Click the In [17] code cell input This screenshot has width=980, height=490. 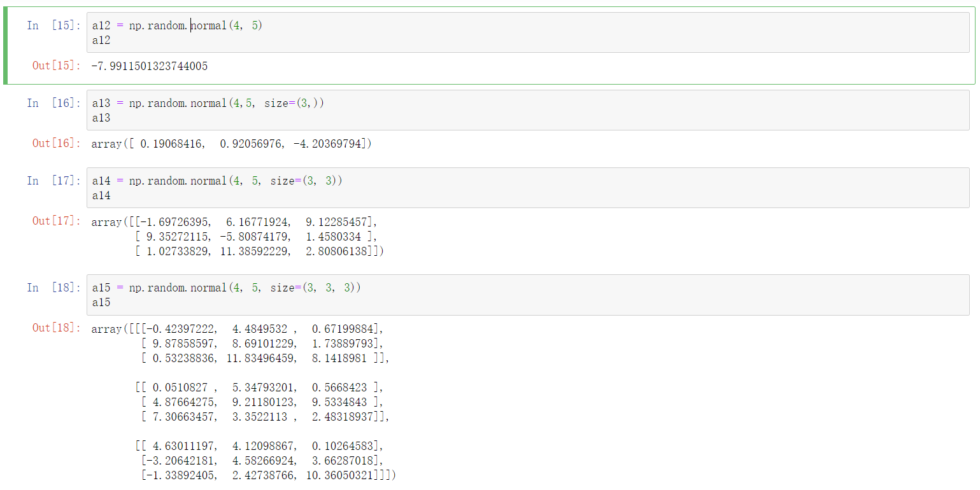pos(528,188)
